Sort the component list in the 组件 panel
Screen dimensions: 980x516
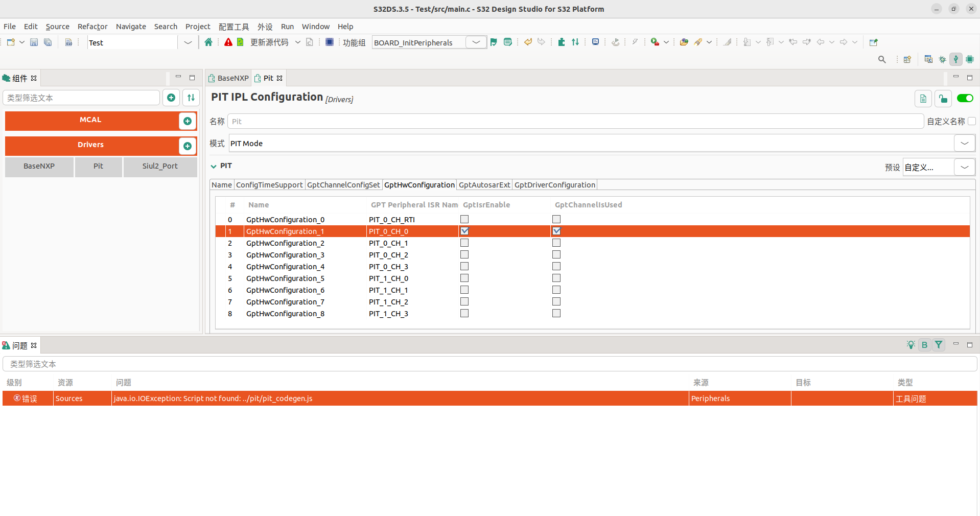pos(191,98)
